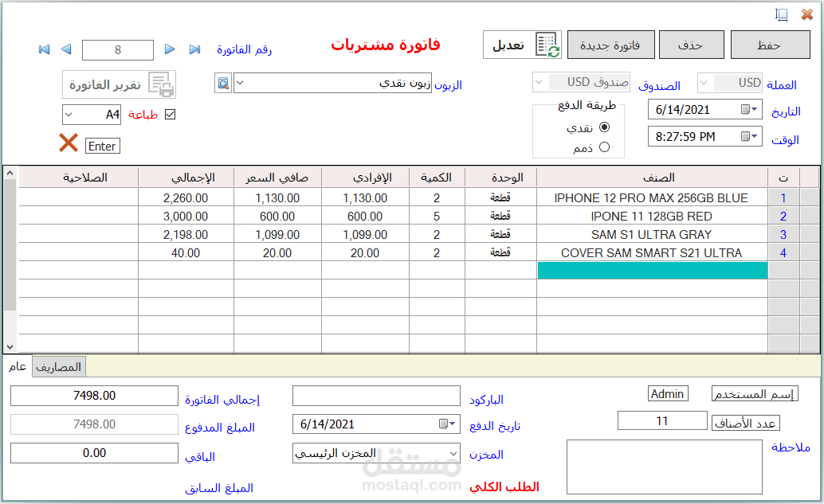824x504 pixels.
Task: Jump to the last invoice record
Action: click(194, 49)
